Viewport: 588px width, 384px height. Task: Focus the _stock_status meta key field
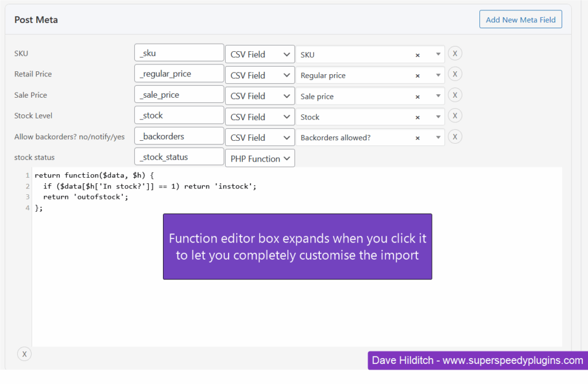click(179, 157)
